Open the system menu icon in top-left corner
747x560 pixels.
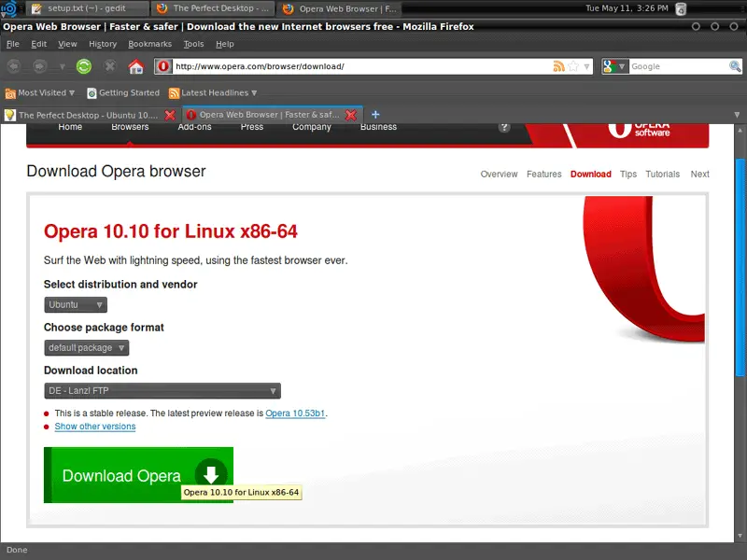8,8
